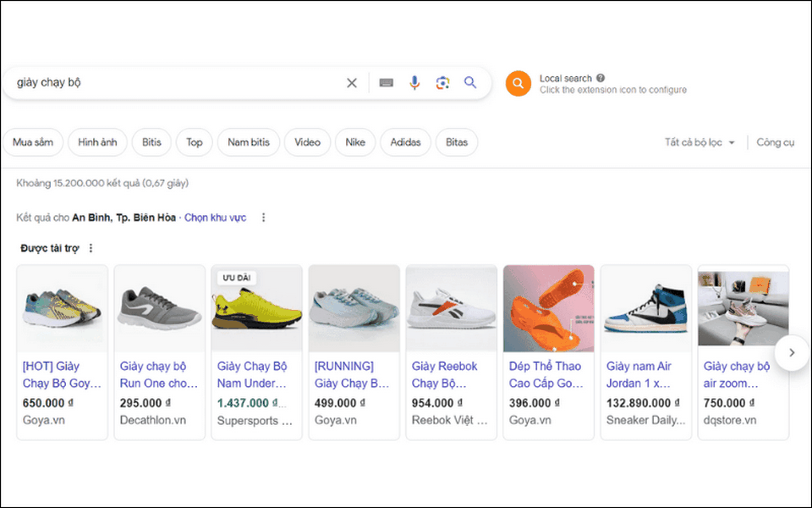Expand the Tất cả bộ lọc dropdown
The width and height of the screenshot is (812, 508).
700,142
